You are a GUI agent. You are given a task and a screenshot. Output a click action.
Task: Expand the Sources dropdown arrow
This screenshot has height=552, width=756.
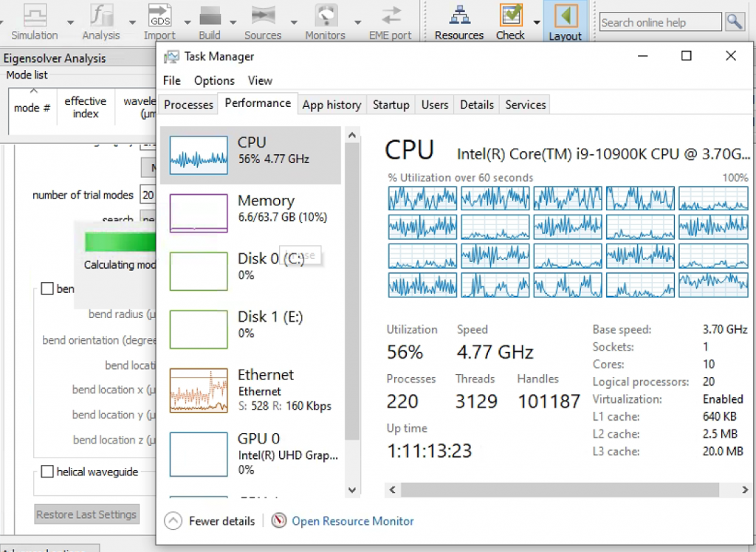[x=294, y=22]
